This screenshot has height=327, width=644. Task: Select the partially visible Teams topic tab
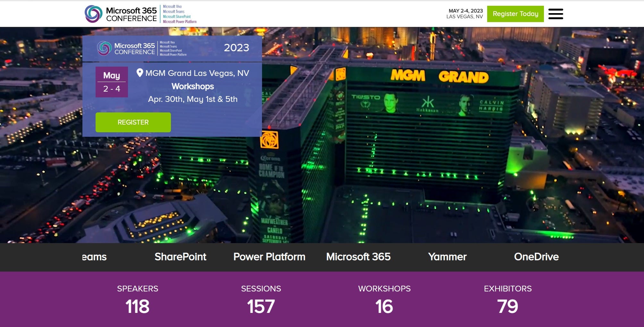(x=94, y=257)
